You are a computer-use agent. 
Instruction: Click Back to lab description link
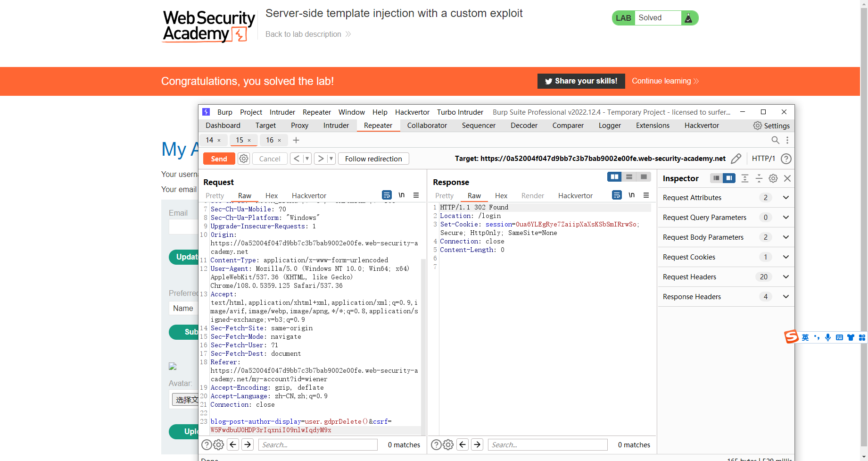tap(308, 34)
